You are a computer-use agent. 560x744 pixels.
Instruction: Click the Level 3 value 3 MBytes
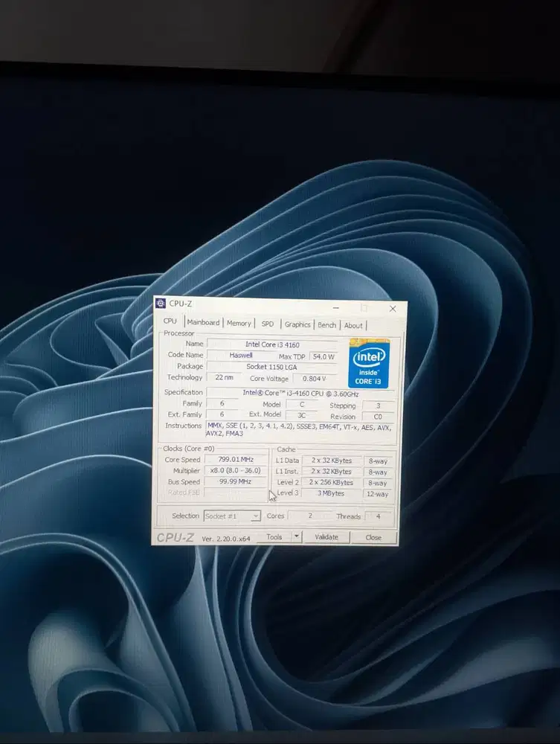tap(331, 493)
